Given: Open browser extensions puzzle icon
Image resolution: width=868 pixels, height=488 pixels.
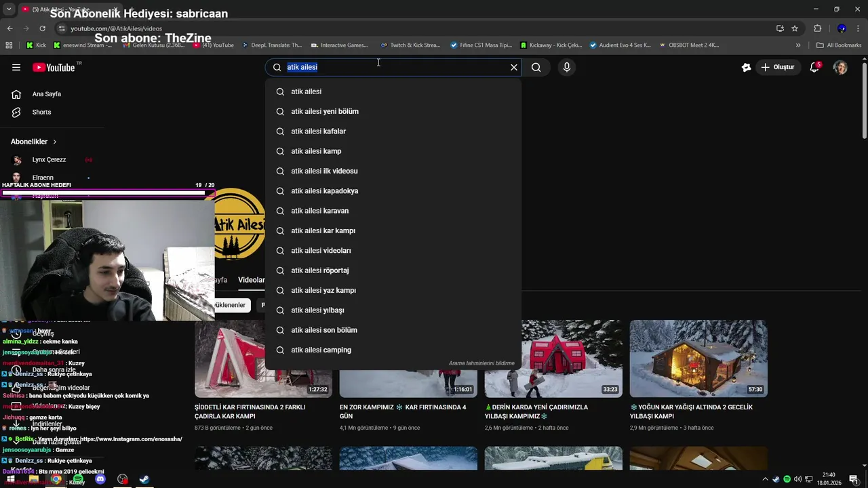Looking at the screenshot, I should click(x=817, y=28).
